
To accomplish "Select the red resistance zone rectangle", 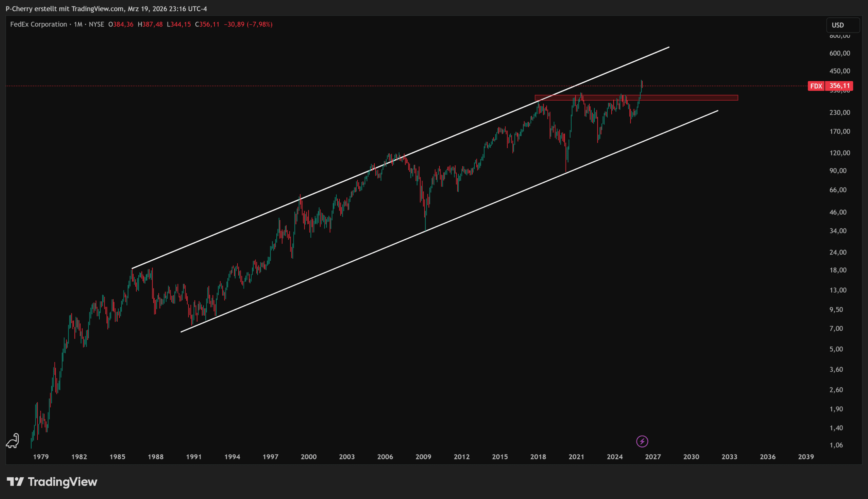I will 685,98.
